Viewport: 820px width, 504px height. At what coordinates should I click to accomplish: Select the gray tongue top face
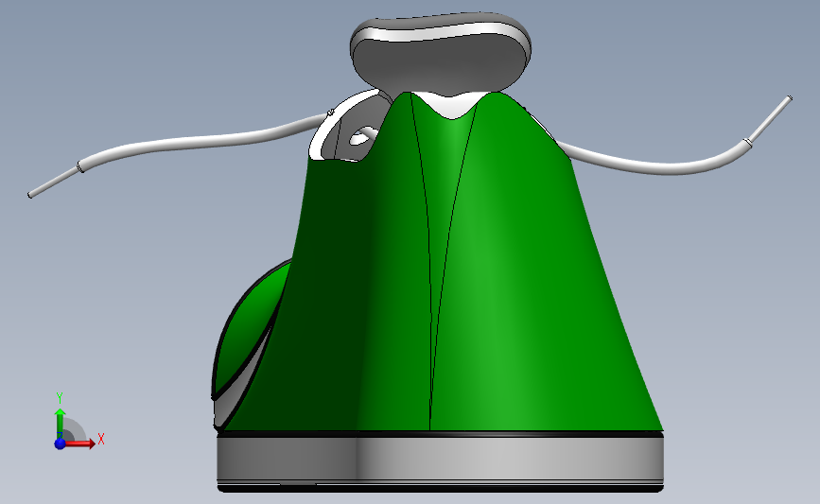(x=439, y=62)
